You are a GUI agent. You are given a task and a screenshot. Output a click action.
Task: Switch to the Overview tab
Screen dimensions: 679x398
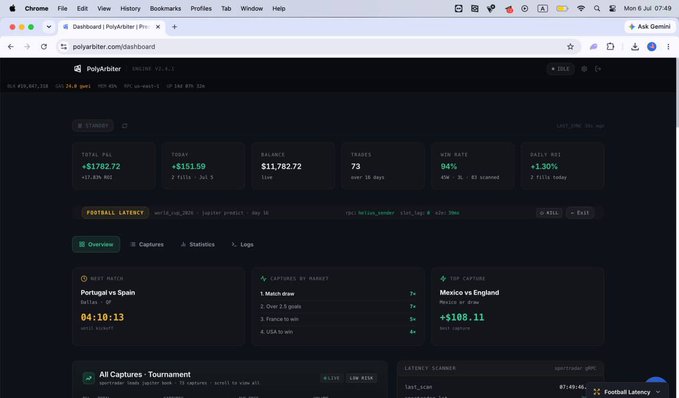(x=96, y=244)
